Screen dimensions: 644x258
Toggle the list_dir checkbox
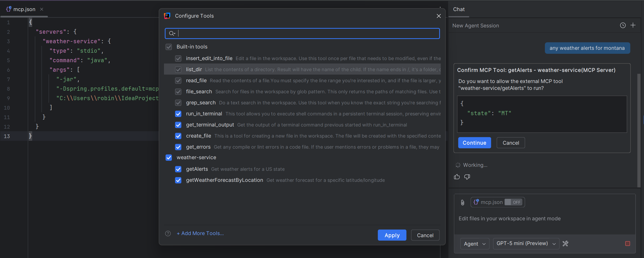tap(178, 70)
